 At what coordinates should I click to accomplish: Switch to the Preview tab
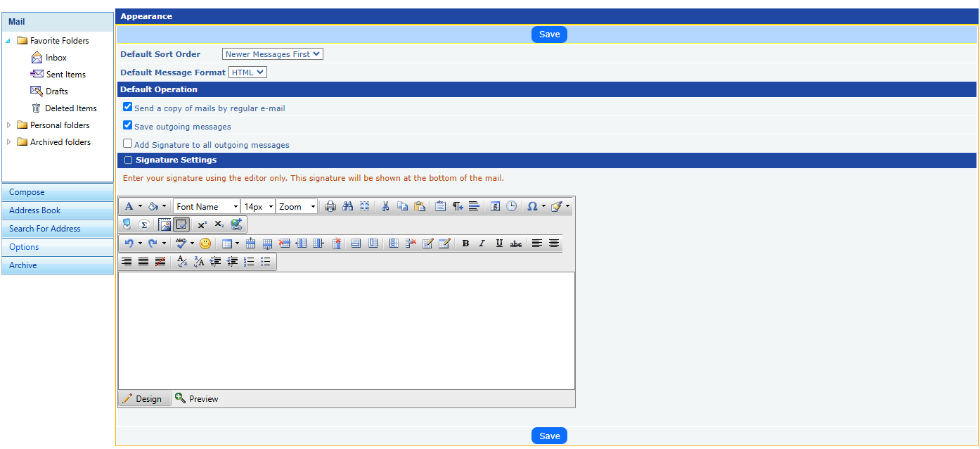[197, 399]
